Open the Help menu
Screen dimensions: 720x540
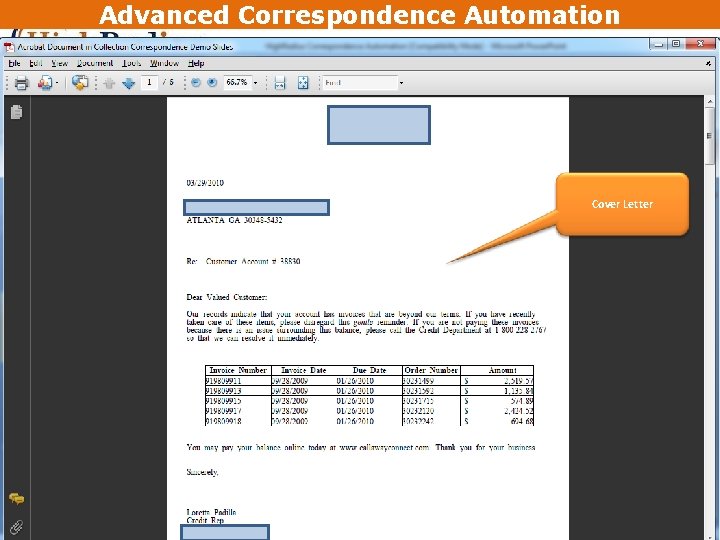tap(196, 63)
